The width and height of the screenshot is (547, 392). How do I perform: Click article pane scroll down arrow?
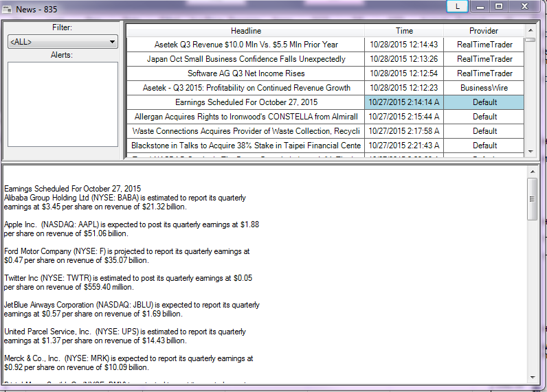[x=533, y=378]
